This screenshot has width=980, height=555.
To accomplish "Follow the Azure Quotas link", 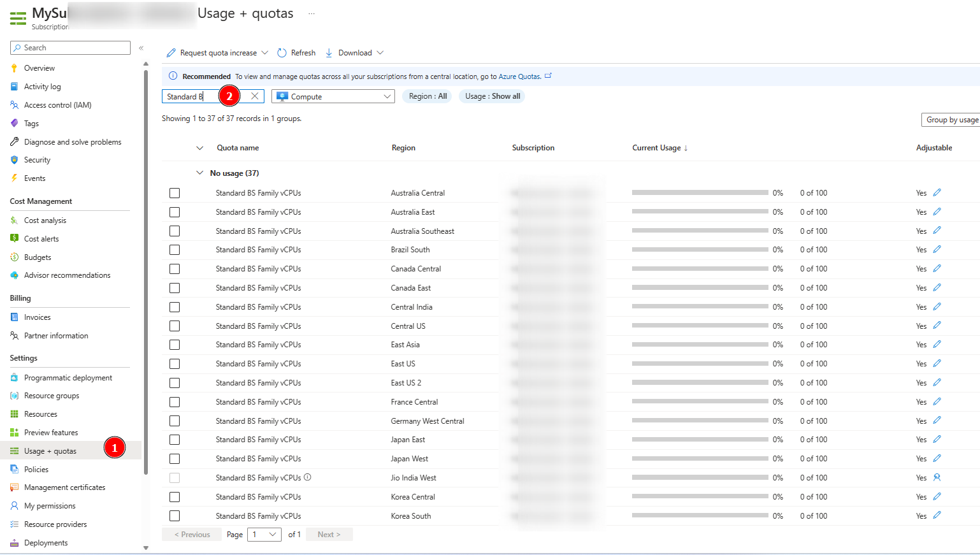I will coord(519,76).
